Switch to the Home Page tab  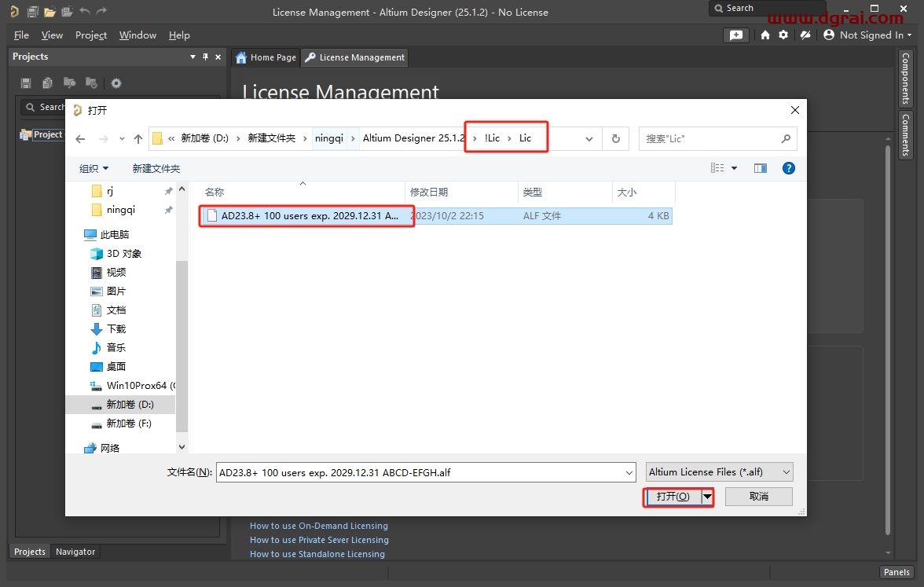pos(266,57)
